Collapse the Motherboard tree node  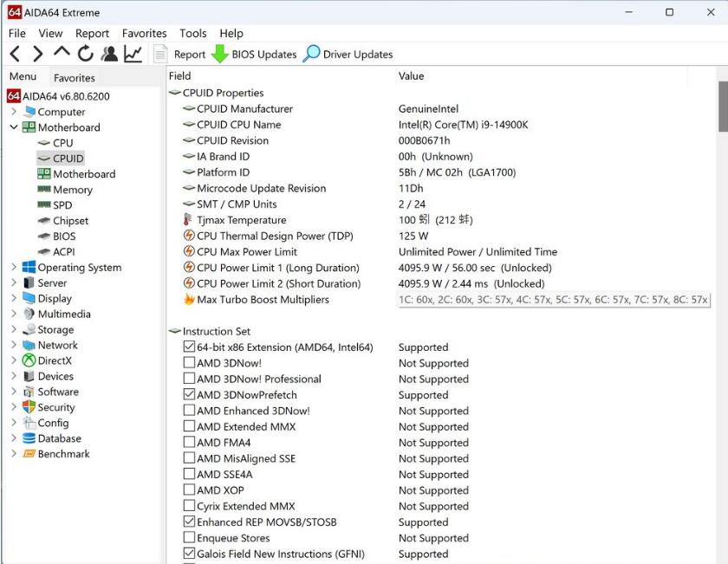(x=14, y=126)
